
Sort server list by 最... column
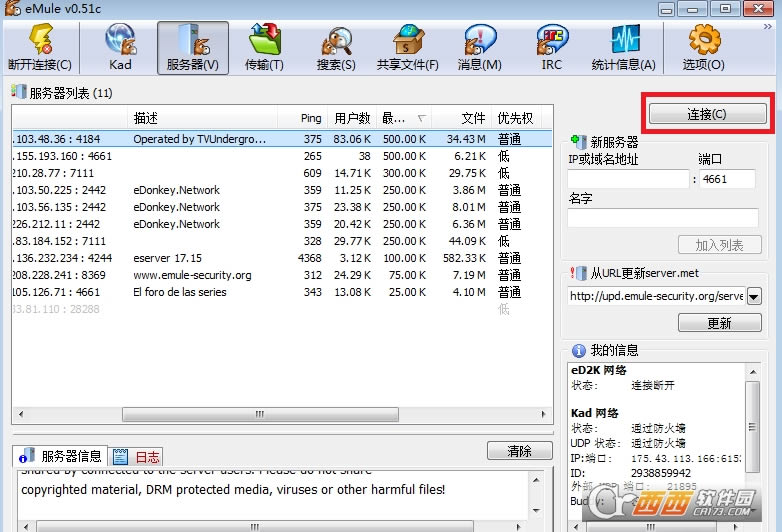click(x=403, y=118)
